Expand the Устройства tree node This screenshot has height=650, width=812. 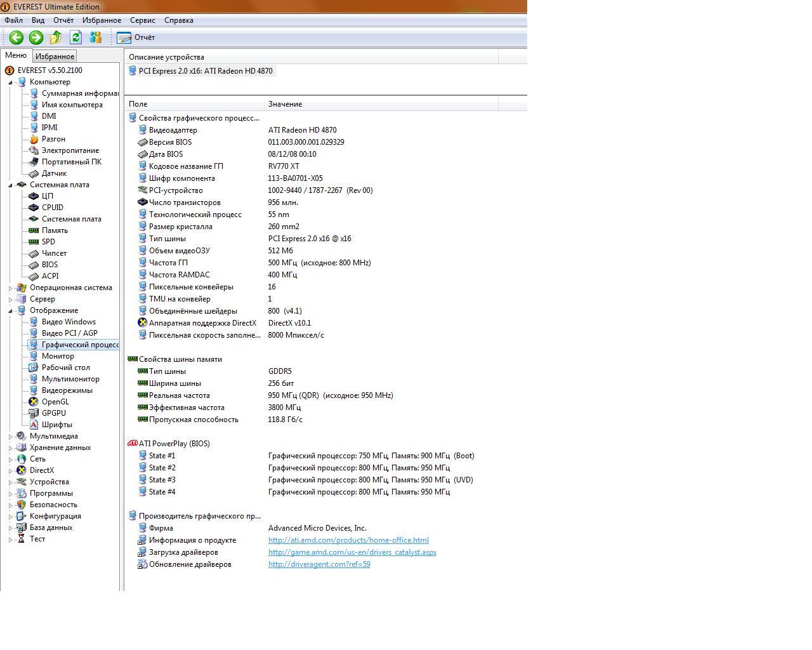point(10,482)
